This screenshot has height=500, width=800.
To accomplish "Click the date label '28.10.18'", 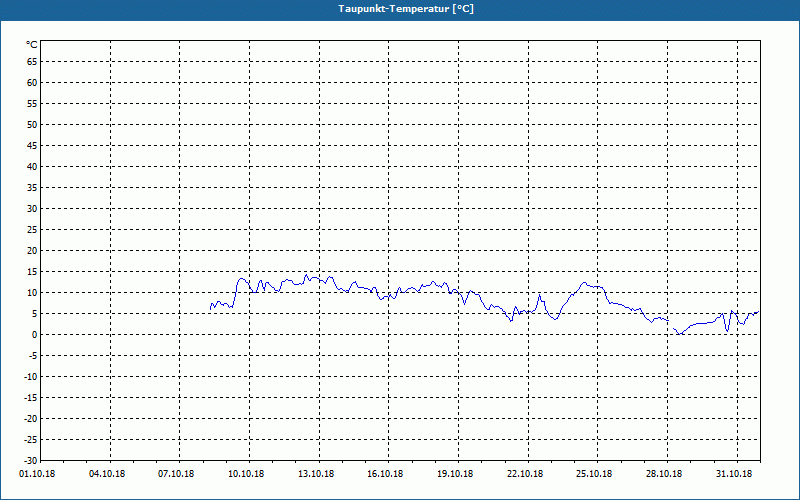I will (x=664, y=474).
